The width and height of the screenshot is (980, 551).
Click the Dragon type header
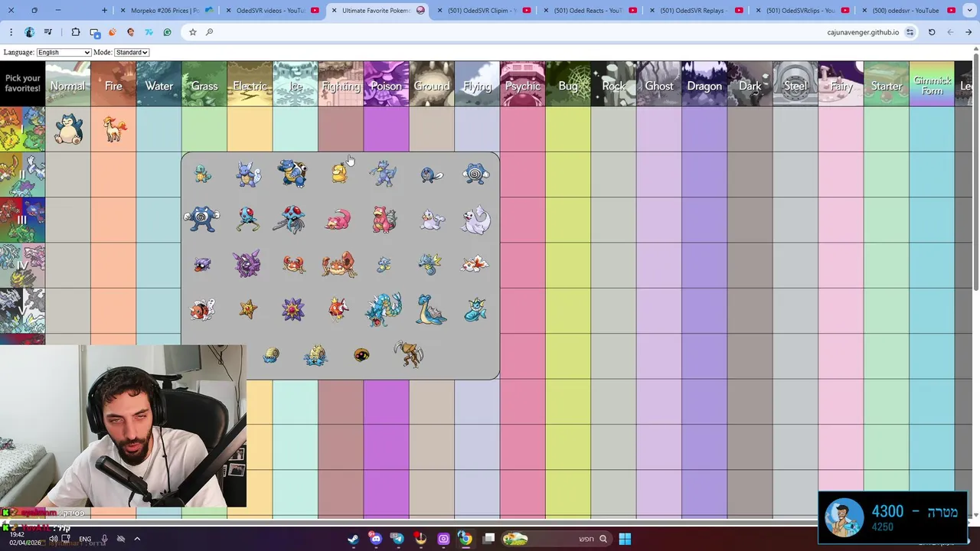(704, 85)
